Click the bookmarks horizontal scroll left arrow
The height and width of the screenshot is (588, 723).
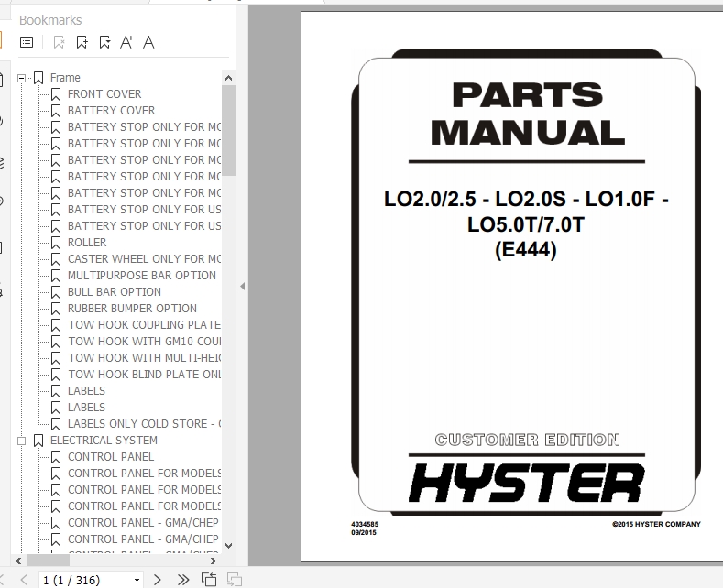click(18, 561)
